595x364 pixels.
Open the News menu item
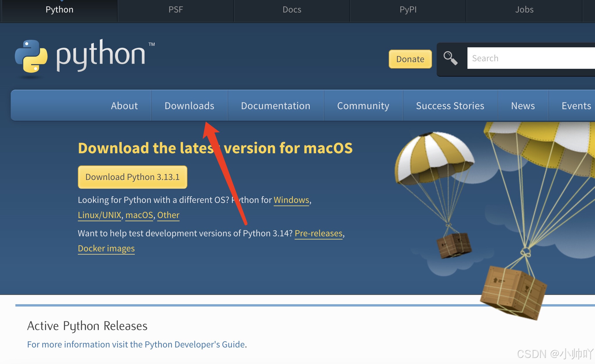[523, 106]
